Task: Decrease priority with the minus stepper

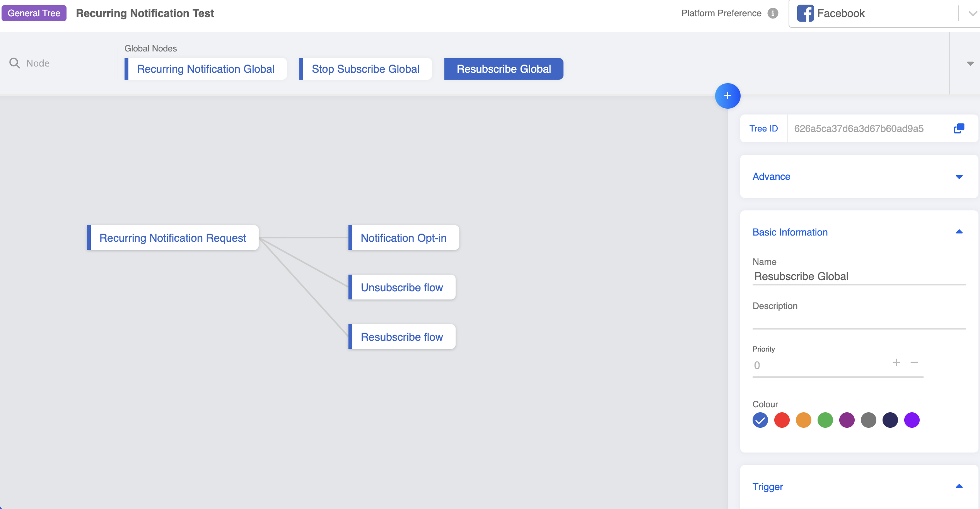Action: coord(914,362)
